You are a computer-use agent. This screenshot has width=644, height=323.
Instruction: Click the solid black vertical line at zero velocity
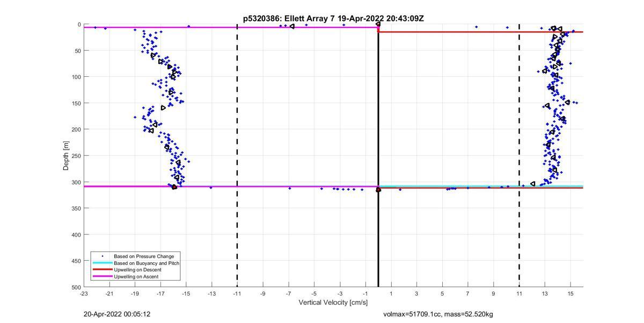(378, 156)
